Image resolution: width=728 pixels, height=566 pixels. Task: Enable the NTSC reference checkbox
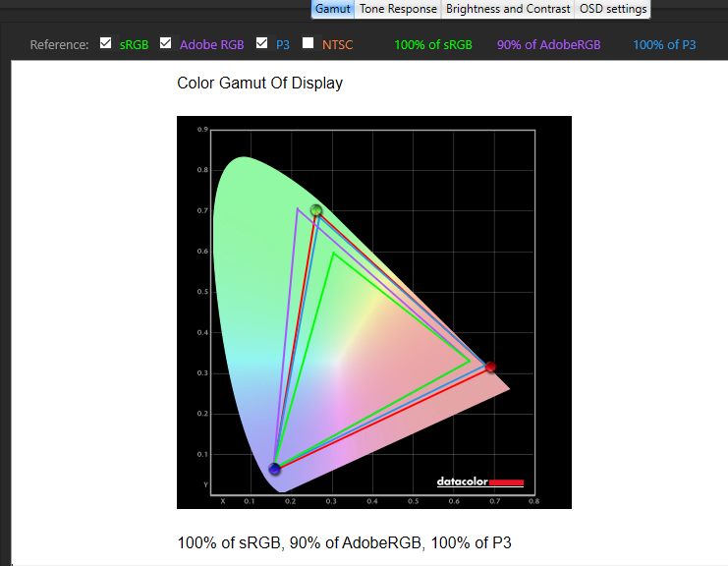coord(308,43)
